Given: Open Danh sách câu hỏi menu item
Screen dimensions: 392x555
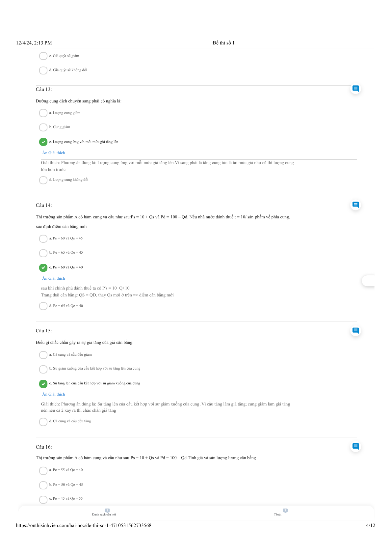Looking at the screenshot, I should 104,514.
